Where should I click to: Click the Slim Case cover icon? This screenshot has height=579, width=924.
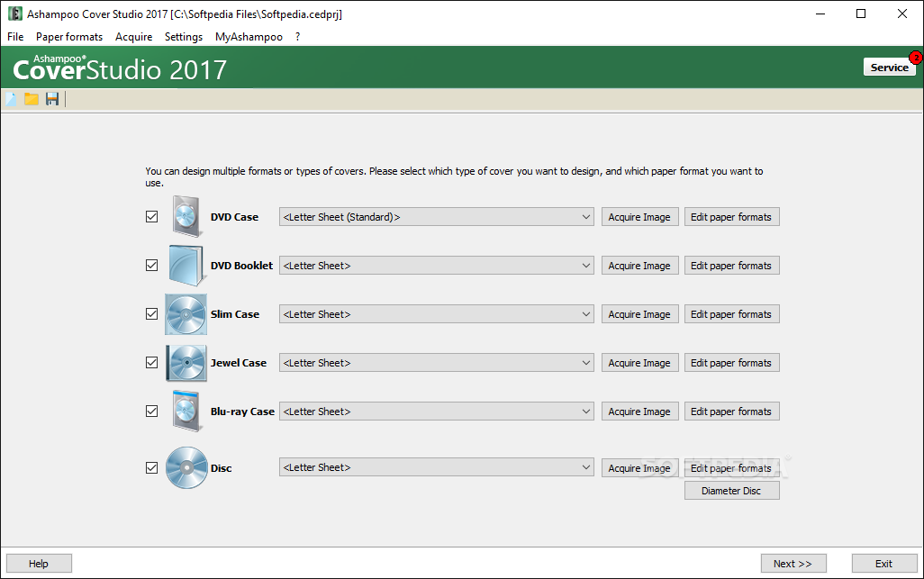(186, 314)
